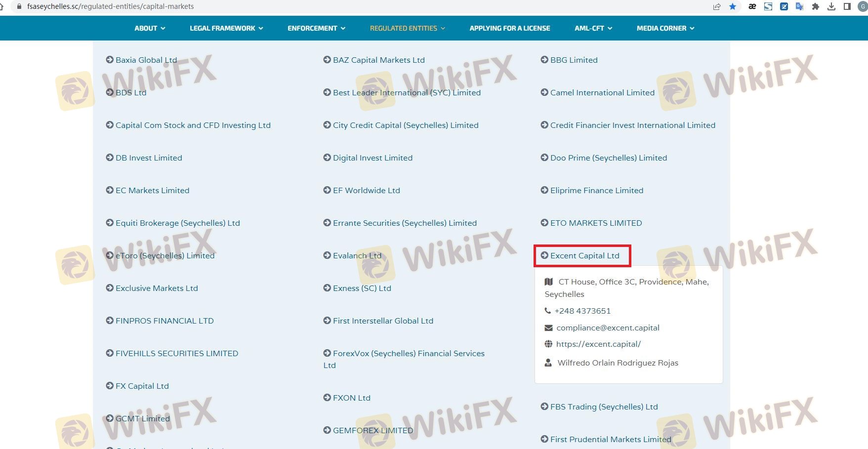The image size is (868, 449).
Task: Click the 'æ' extension icon
Action: pyautogui.click(x=752, y=6)
